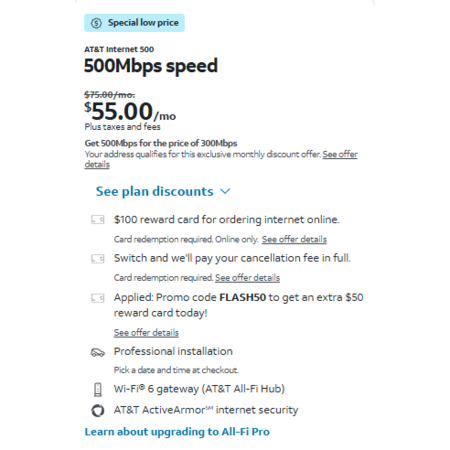Click the 500Mbps speed heading
Image resolution: width=450 pixels, height=450 pixels.
coord(151,66)
